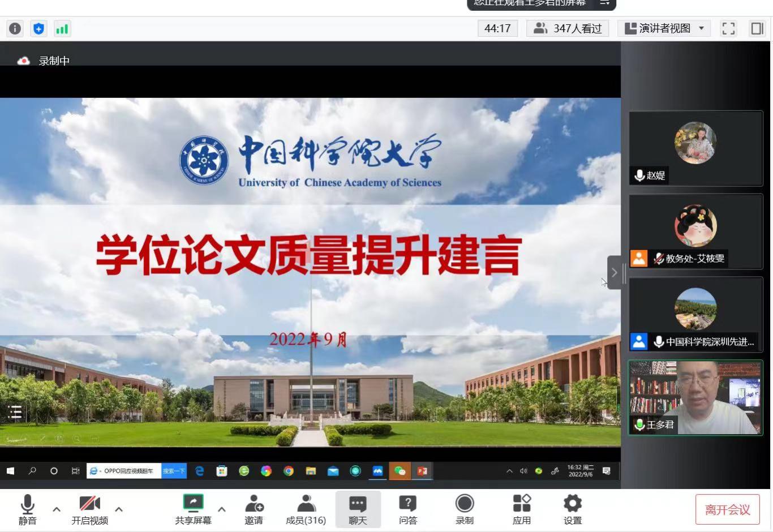Expand video options arrow beside camera
The height and width of the screenshot is (532, 773).
[x=119, y=509]
